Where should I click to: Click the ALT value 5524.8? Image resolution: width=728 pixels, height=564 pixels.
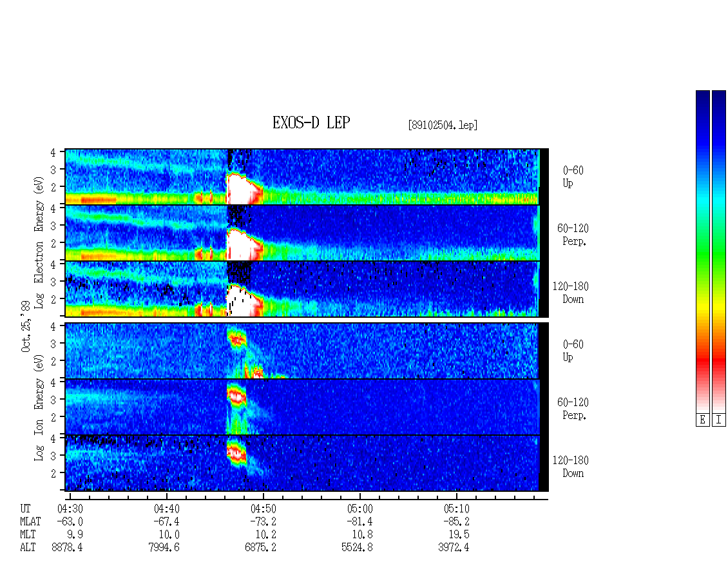pos(357,547)
